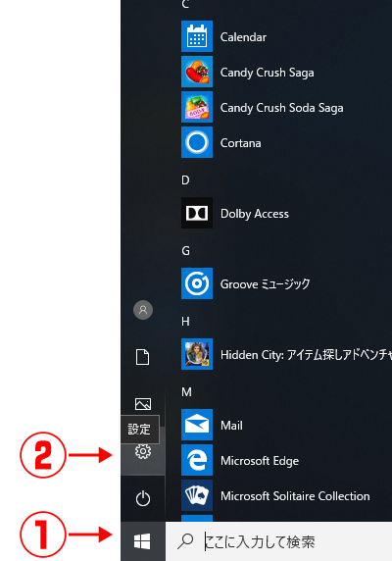This screenshot has height=561, width=392.
Task: Click the Dolby Access text label
Action: coord(255,214)
